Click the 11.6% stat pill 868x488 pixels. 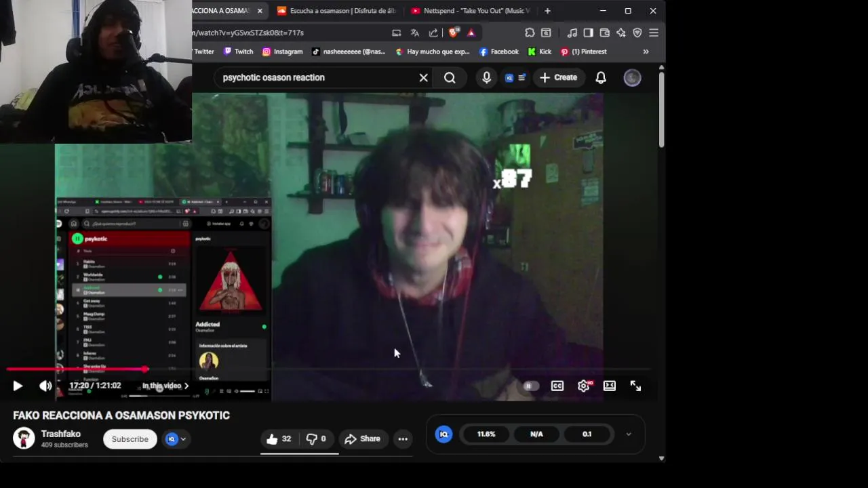click(x=486, y=434)
